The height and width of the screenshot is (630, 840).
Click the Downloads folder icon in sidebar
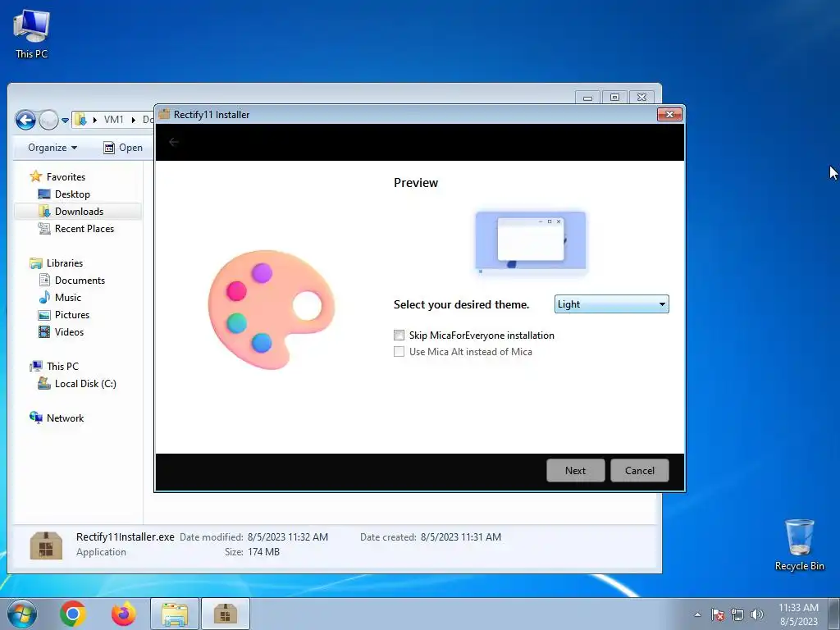point(44,211)
